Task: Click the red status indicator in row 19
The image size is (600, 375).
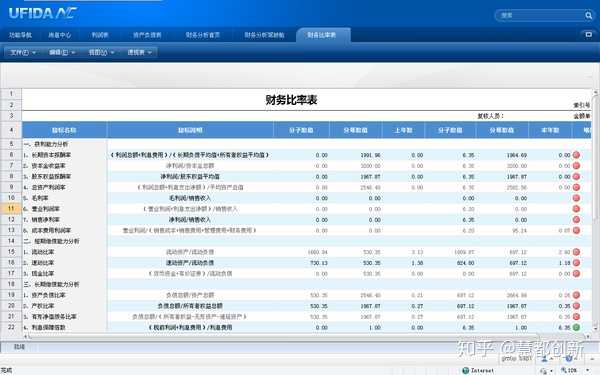Action: coord(576,295)
